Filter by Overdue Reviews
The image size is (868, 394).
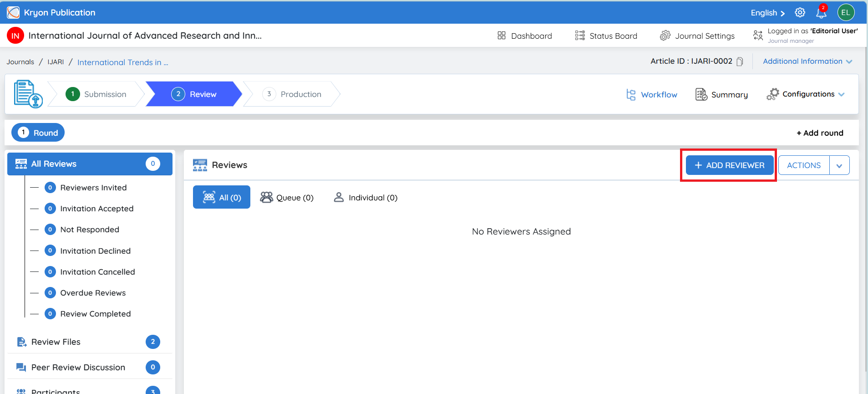(86, 293)
